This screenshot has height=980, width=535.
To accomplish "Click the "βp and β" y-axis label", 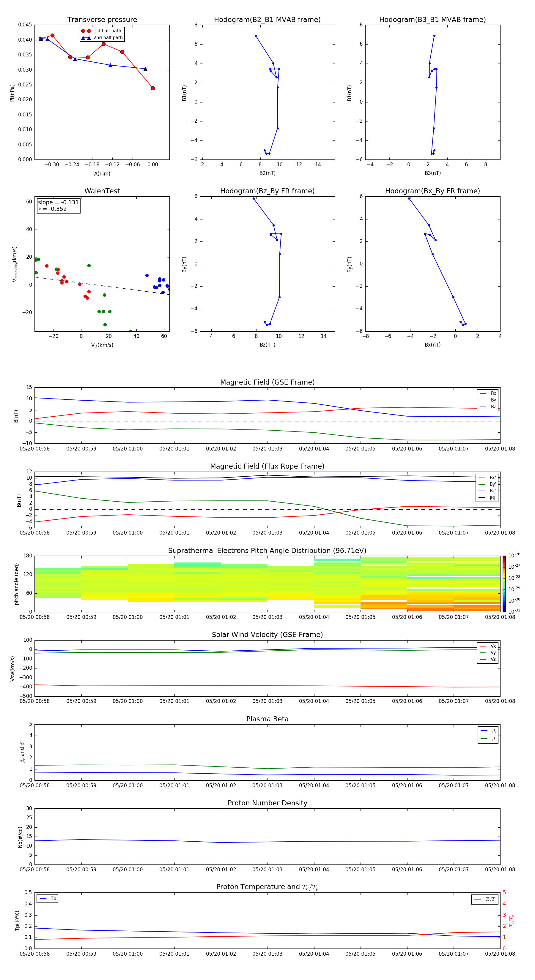I will (22, 752).
